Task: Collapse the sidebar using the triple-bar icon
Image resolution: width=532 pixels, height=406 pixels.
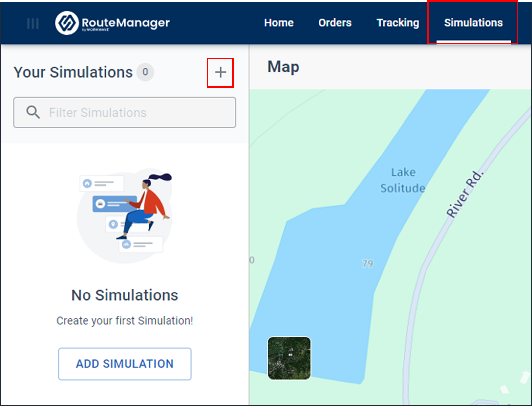Action: coord(33,23)
